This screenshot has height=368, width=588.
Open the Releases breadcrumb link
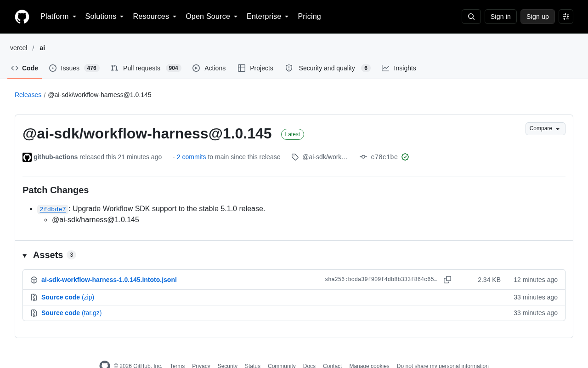28,95
